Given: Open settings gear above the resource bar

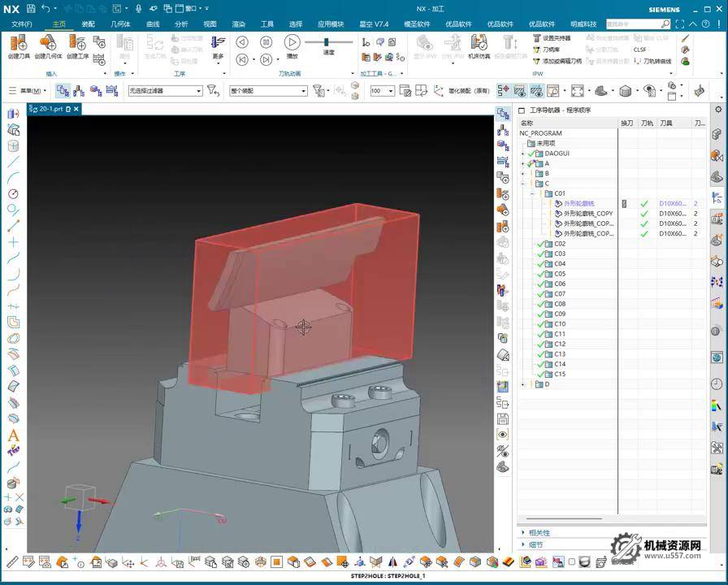Looking at the screenshot, I should (x=718, y=109).
